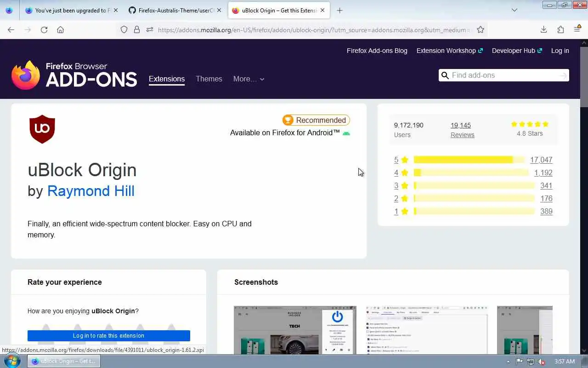
Task: Click Log in to rate this extension
Action: click(109, 335)
